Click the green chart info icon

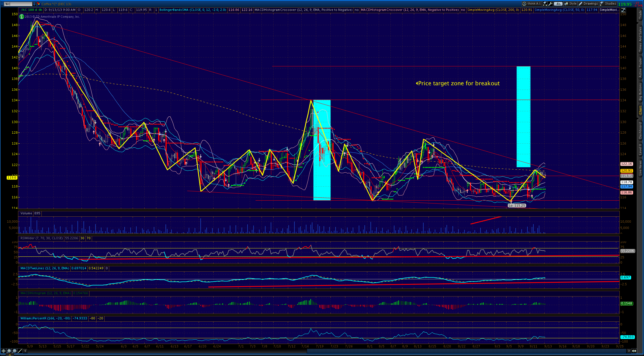(x=22, y=17)
